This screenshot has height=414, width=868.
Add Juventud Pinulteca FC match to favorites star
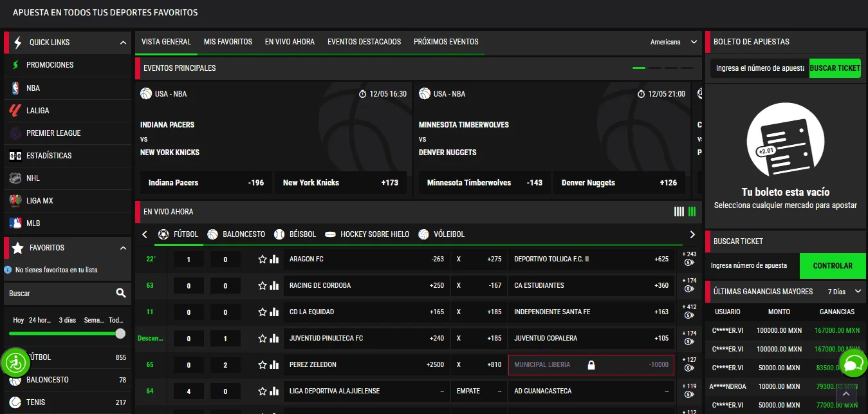[x=263, y=338]
